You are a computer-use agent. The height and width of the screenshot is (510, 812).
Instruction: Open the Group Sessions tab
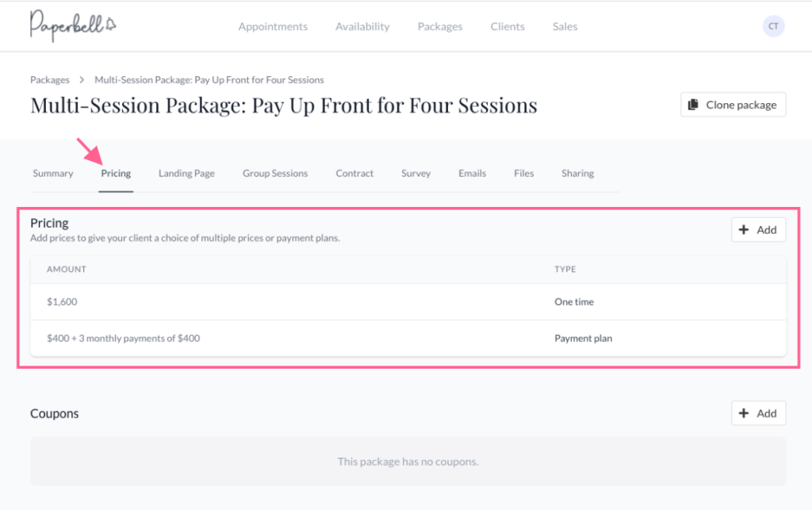pos(275,174)
